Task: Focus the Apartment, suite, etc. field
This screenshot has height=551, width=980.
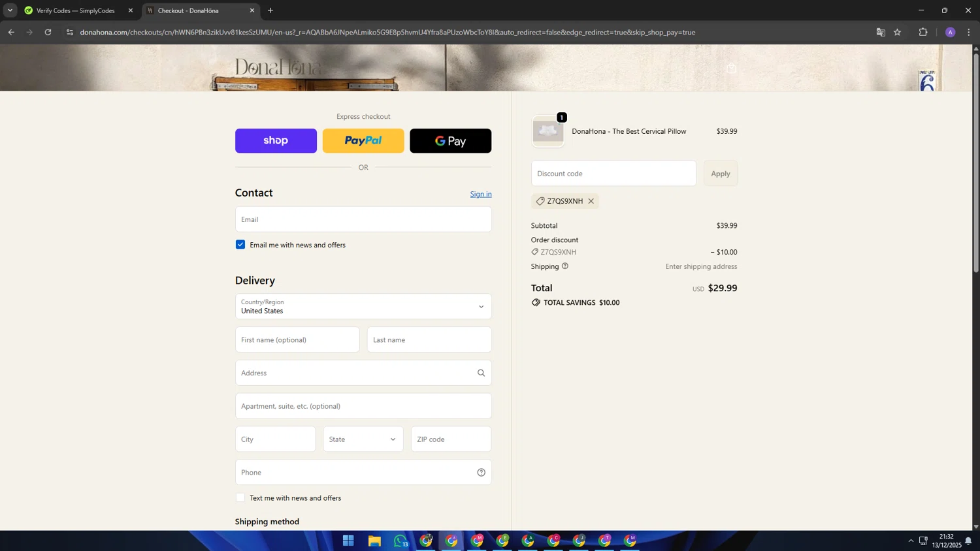Action: point(363,406)
